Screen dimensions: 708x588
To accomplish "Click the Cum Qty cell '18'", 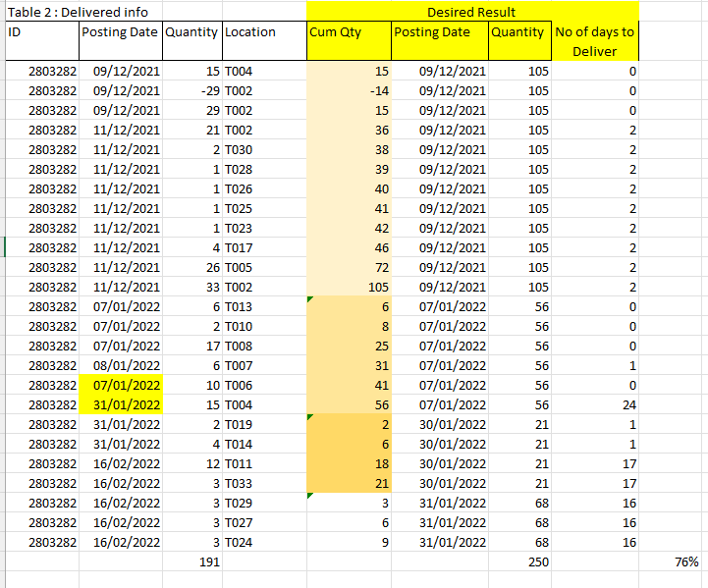I will point(349,463).
